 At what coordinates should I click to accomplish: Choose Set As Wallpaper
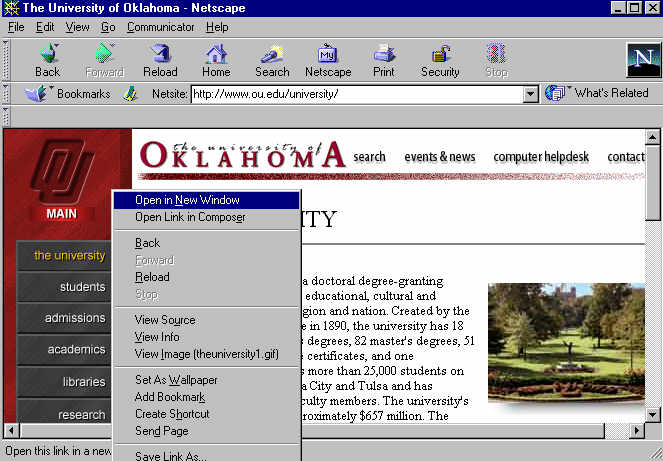[206, 380]
